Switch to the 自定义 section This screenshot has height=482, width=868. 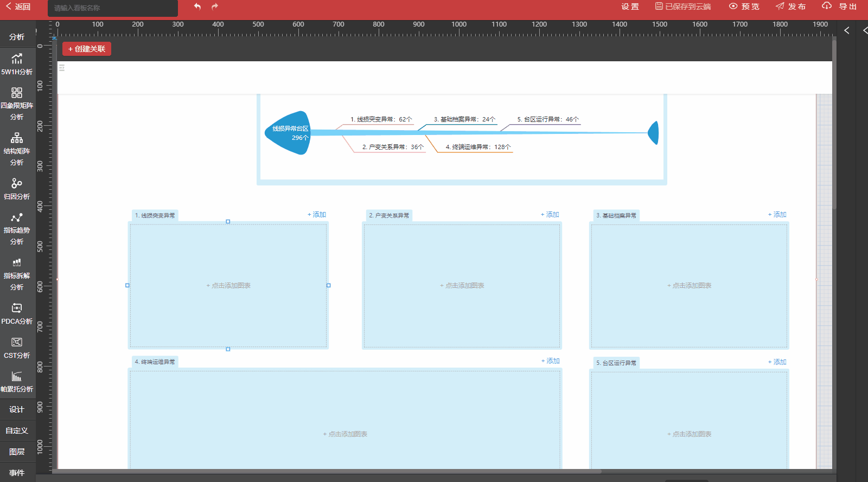[17, 430]
